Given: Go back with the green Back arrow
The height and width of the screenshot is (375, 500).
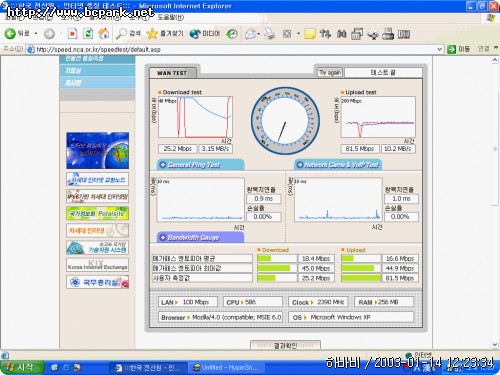Looking at the screenshot, I should point(17,33).
